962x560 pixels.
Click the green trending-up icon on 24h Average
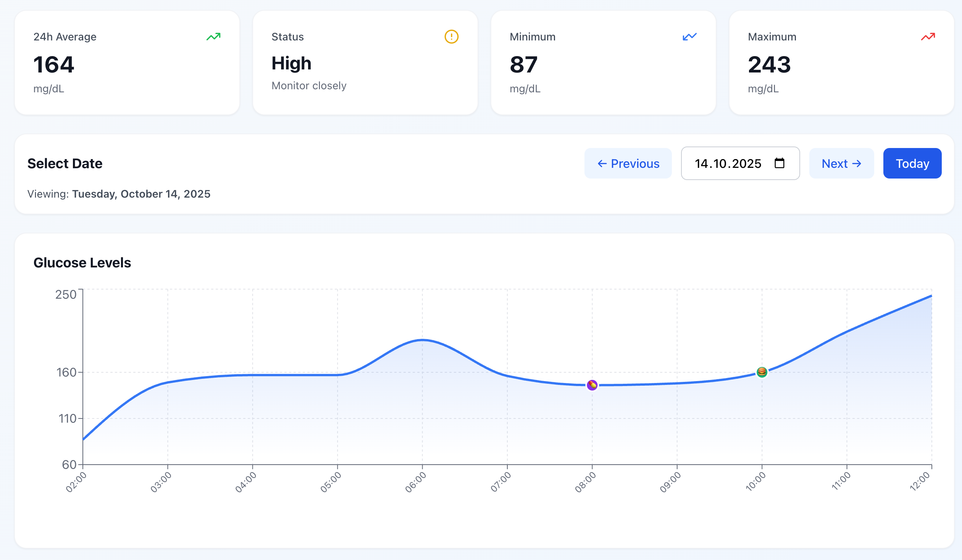pos(213,37)
